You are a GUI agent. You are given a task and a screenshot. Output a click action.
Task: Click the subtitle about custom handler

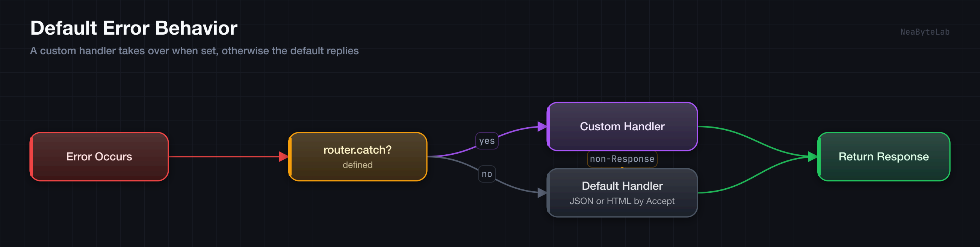(x=194, y=51)
